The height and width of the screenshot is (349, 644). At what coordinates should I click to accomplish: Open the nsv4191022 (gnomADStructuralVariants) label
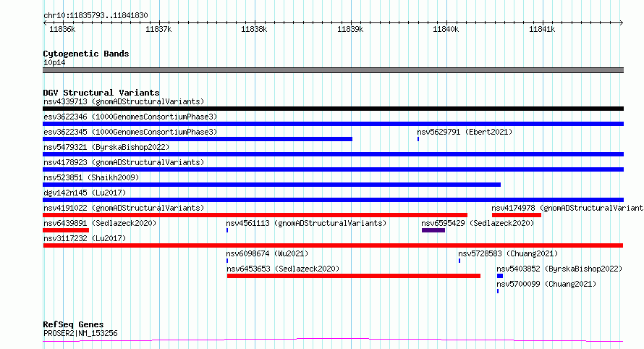coord(124,208)
